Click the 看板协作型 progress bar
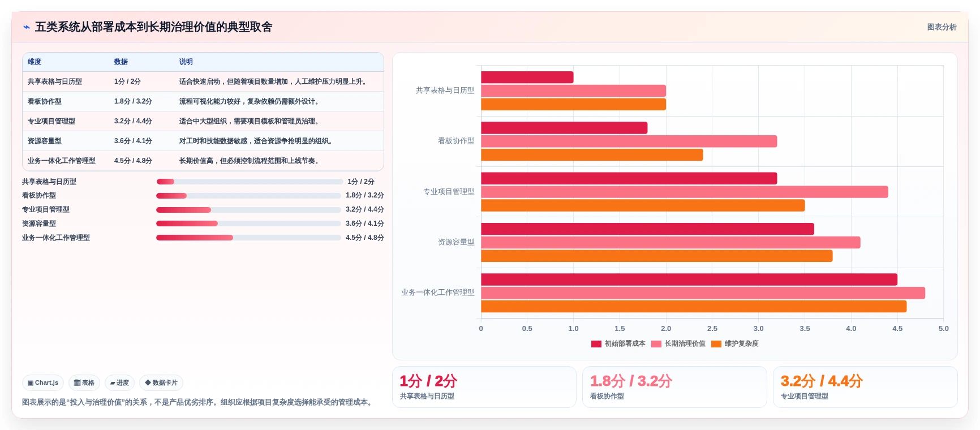980x430 pixels. point(248,196)
